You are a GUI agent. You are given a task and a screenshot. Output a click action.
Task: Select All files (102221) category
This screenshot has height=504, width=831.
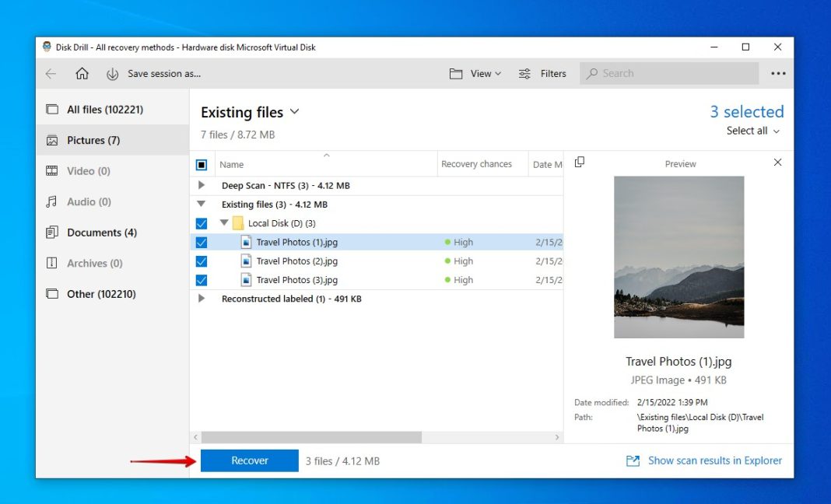coord(112,109)
